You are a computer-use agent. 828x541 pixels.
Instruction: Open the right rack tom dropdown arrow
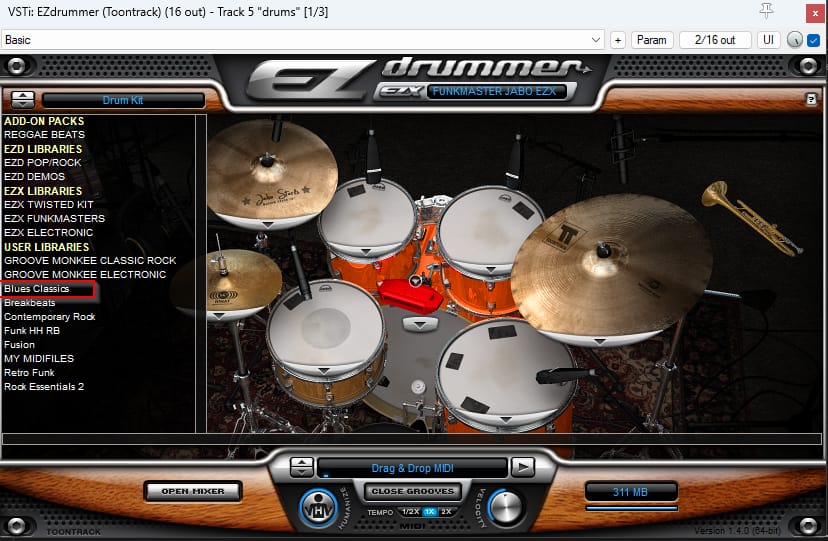click(x=491, y=269)
